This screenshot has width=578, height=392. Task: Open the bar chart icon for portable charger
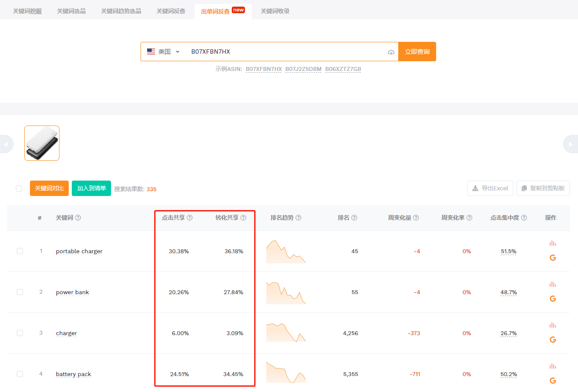[x=552, y=243]
